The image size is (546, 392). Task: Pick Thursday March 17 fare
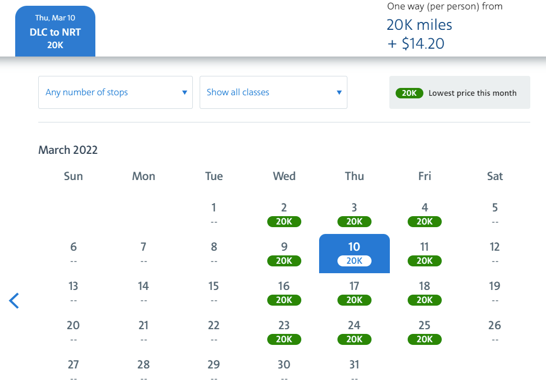click(x=354, y=293)
